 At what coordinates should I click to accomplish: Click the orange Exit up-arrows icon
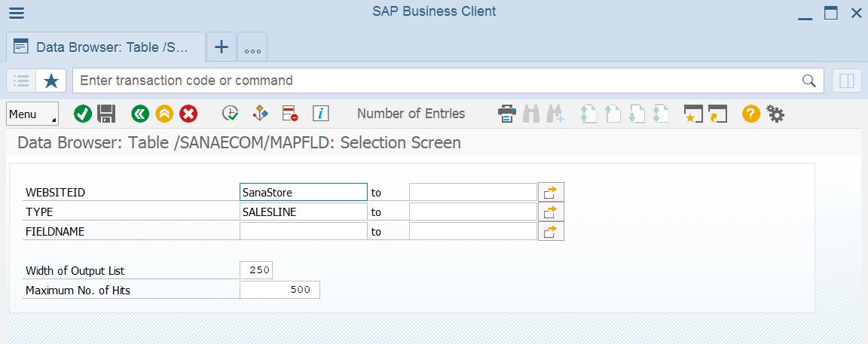coord(164,114)
